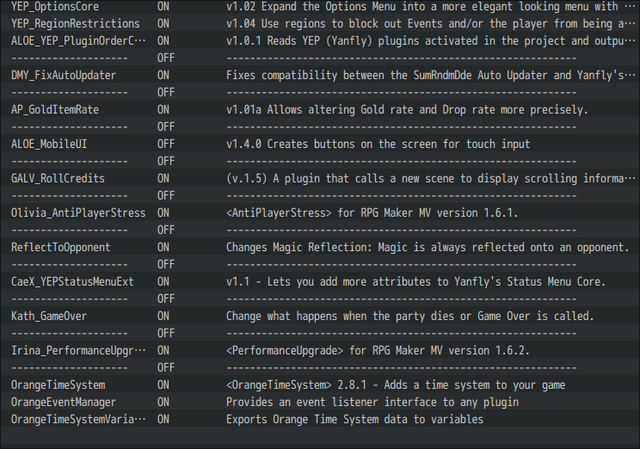Click the ON status of YEP_RegionRestrictions

[x=163, y=24]
